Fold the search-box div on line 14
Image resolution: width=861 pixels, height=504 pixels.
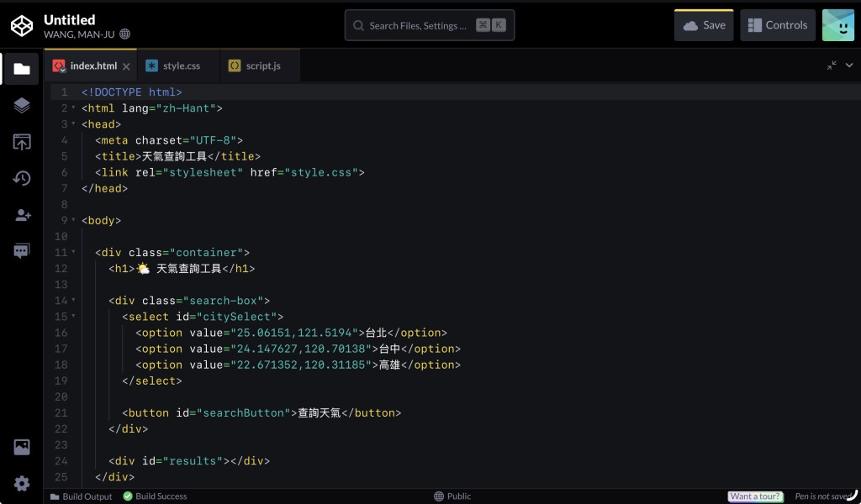point(74,300)
